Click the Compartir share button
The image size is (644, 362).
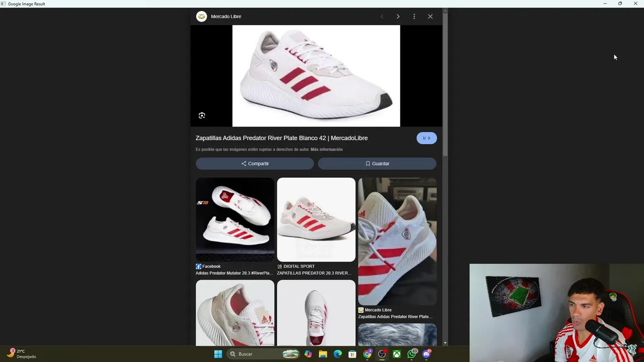tap(255, 163)
